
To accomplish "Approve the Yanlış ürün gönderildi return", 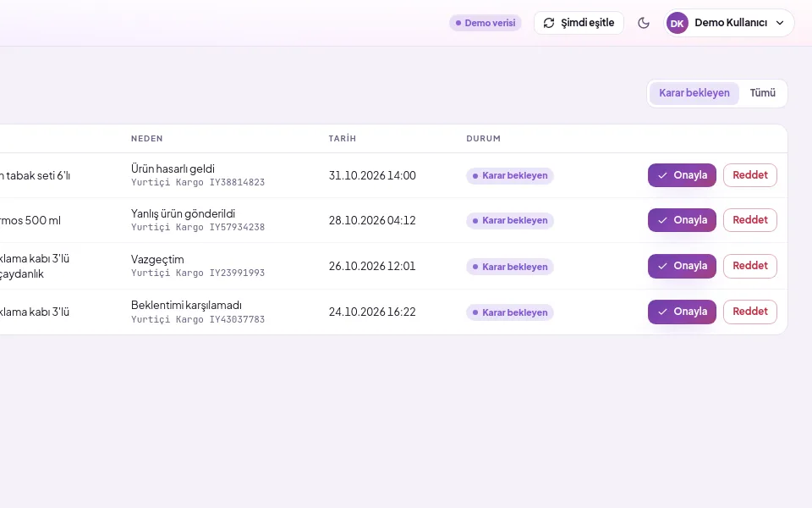I will pos(682,220).
